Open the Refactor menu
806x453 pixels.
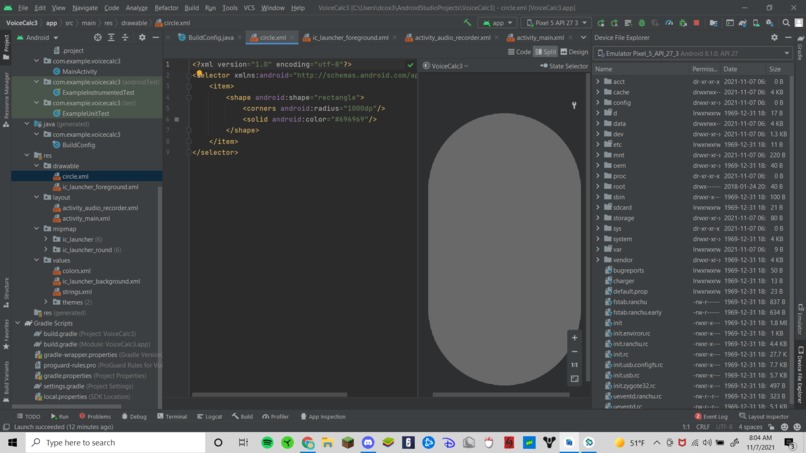click(166, 8)
